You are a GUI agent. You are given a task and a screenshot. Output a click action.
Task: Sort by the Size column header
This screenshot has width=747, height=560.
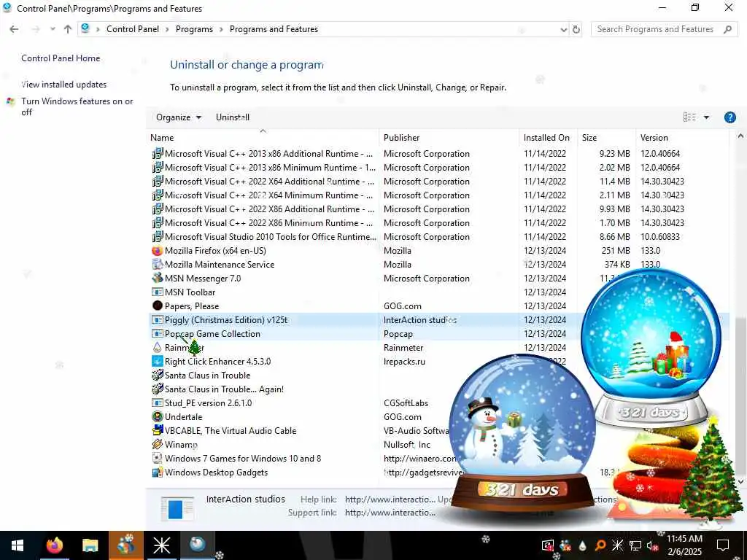click(x=606, y=138)
